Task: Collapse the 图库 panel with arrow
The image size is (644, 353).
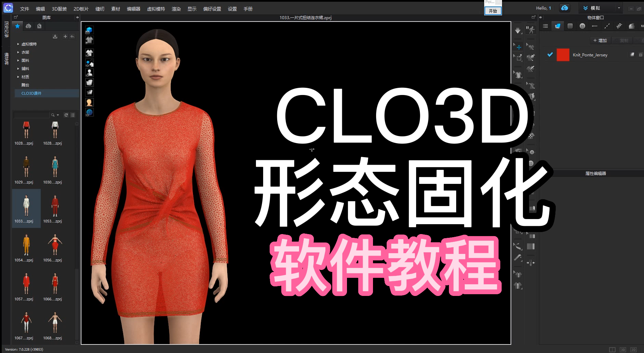Action: coord(77,17)
